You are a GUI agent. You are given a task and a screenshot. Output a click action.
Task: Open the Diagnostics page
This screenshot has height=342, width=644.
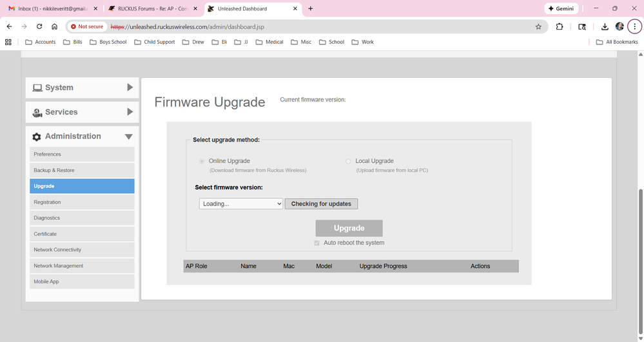pos(82,218)
